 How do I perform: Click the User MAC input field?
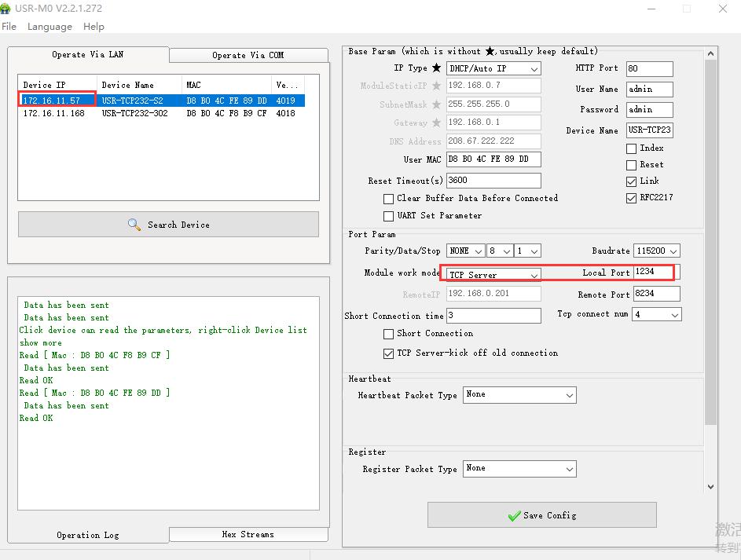[x=493, y=159]
